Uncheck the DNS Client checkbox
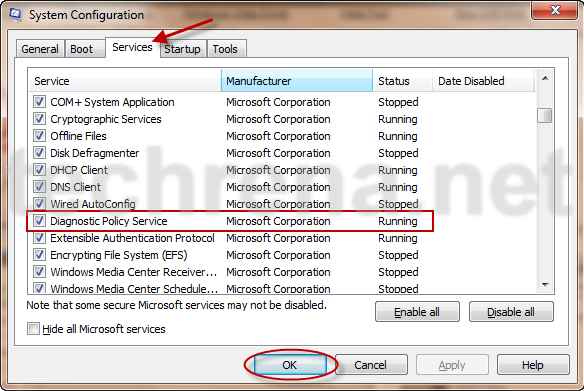The width and height of the screenshot is (584, 391). tap(39, 187)
